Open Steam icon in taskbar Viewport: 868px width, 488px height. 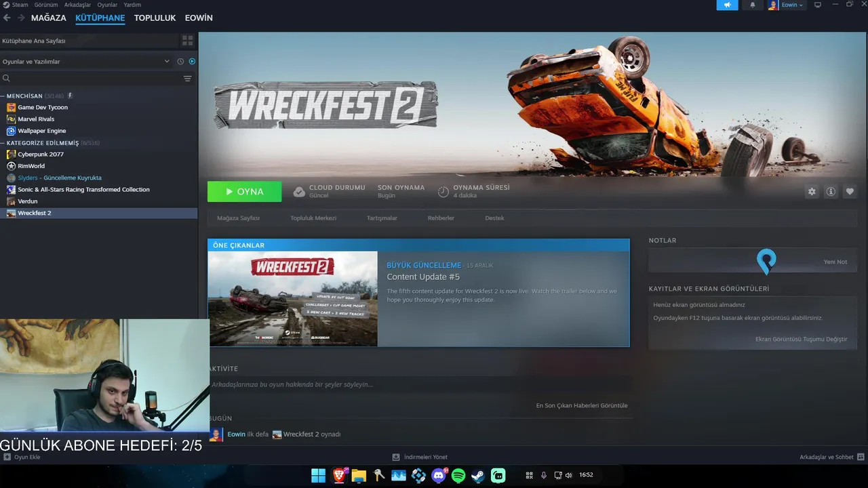click(x=479, y=476)
